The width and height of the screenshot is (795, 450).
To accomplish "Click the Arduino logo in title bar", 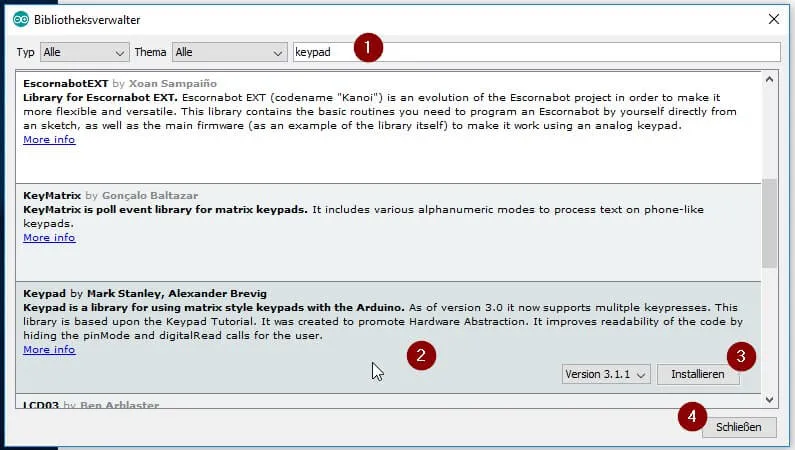I will (x=21, y=18).
